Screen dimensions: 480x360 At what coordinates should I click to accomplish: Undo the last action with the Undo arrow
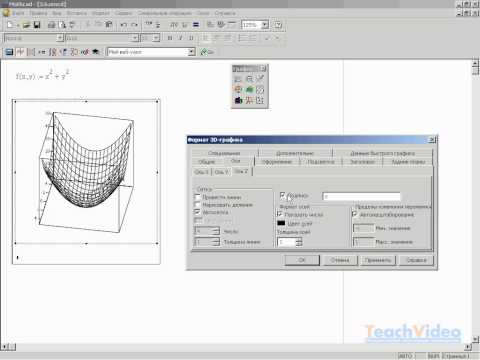tap(124, 25)
